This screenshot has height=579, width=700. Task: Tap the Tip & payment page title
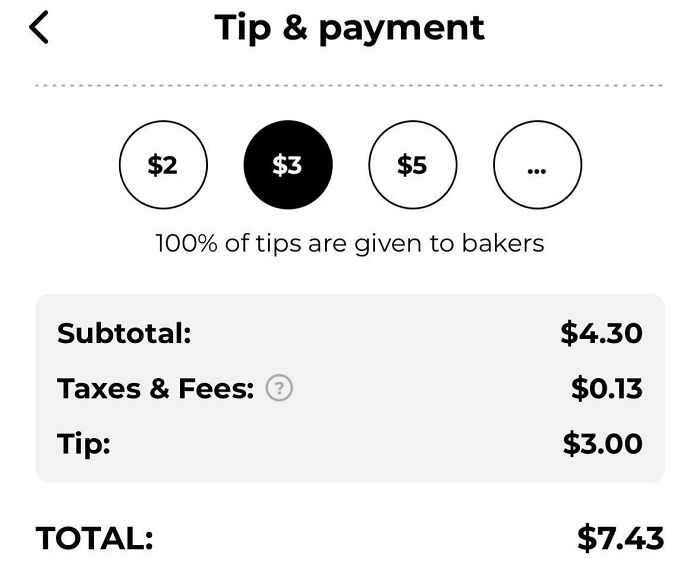pos(350,28)
